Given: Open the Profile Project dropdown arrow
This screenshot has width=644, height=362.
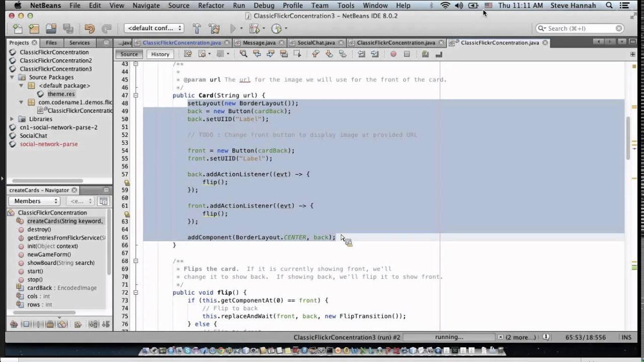Looking at the screenshot, I should click(285, 29).
